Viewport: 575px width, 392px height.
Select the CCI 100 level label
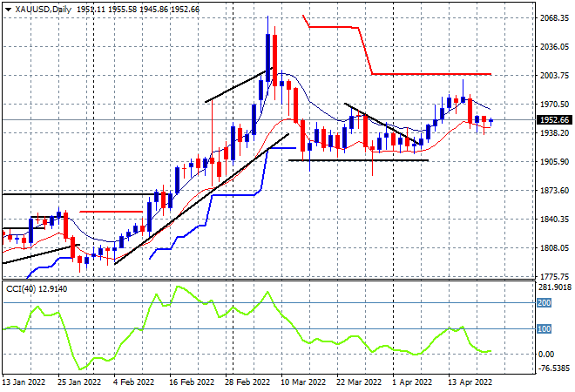[544, 329]
